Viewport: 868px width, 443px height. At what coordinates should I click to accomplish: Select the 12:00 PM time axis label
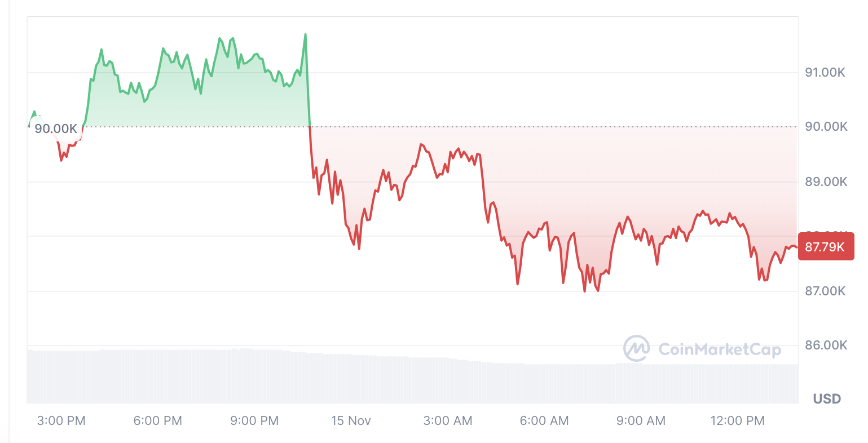(x=738, y=420)
